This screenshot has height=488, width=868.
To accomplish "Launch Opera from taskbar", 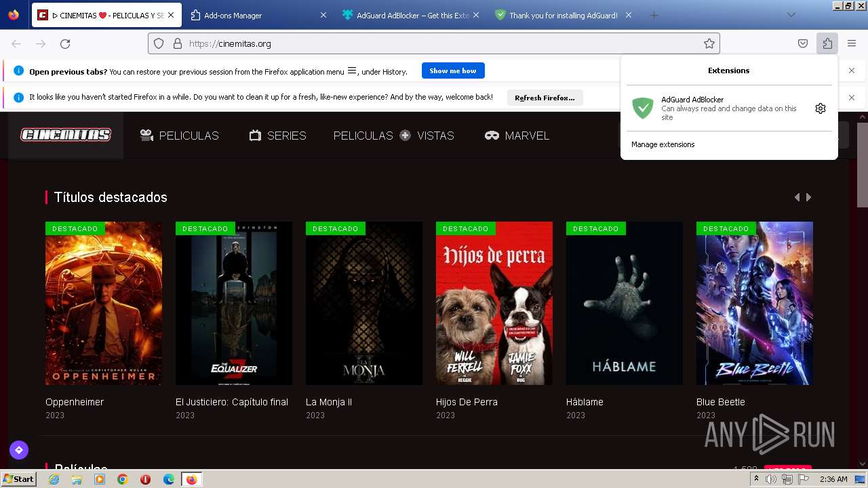I will pos(145,479).
